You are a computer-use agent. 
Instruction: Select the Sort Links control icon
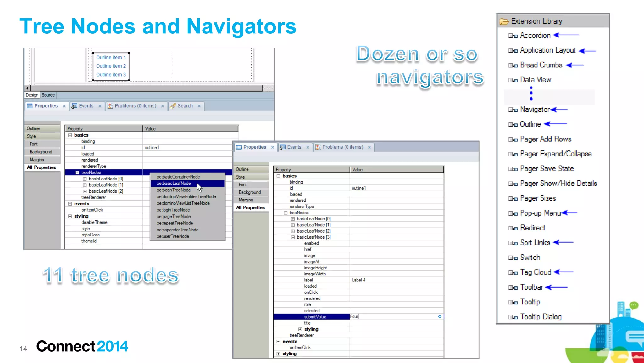513,243
